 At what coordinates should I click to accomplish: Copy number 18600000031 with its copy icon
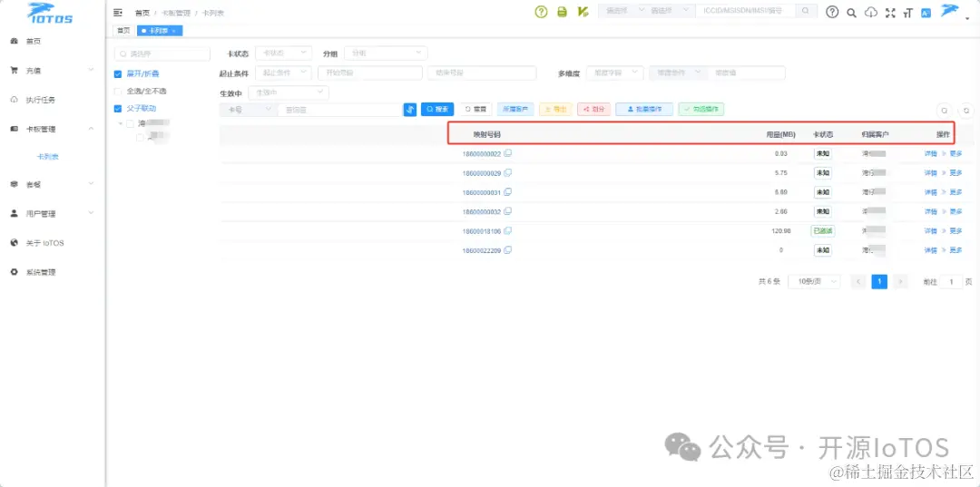coord(508,191)
